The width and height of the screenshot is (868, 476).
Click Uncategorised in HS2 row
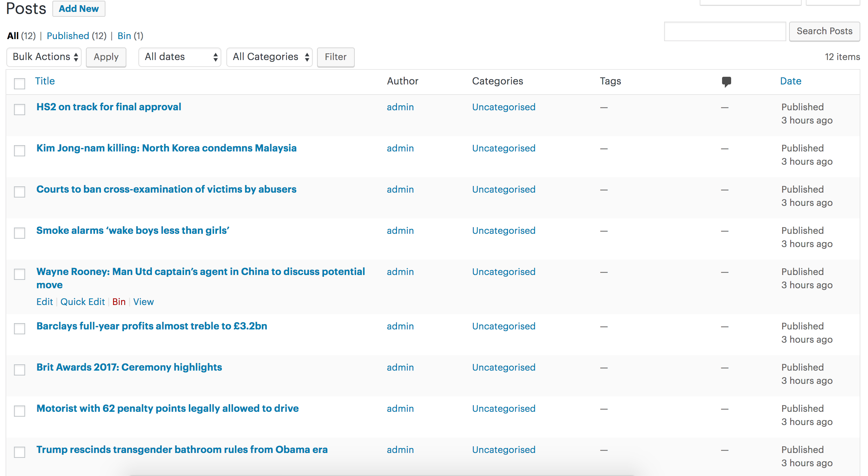click(503, 107)
